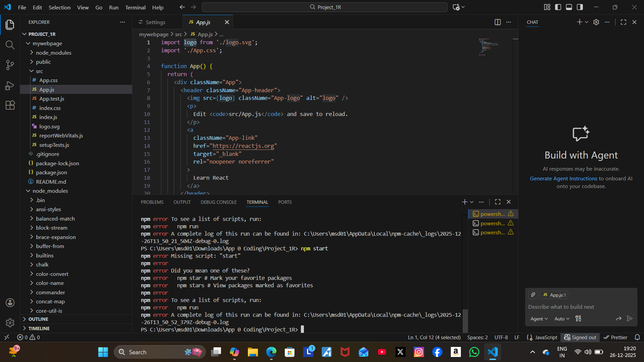Expand the public folder
Viewport: 644px width, 362px height.
click(x=43, y=62)
